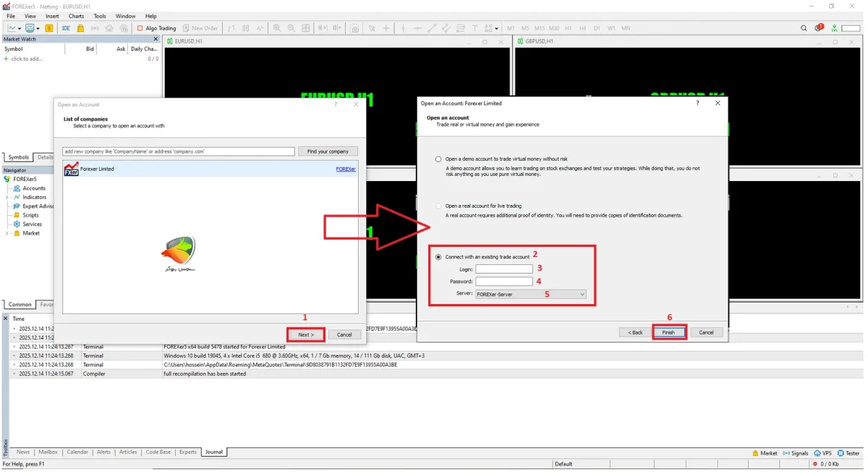Switch to candlestick chart toolbar icon
Image resolution: width=868 pixels, height=475 pixels.
pyautogui.click(x=246, y=28)
